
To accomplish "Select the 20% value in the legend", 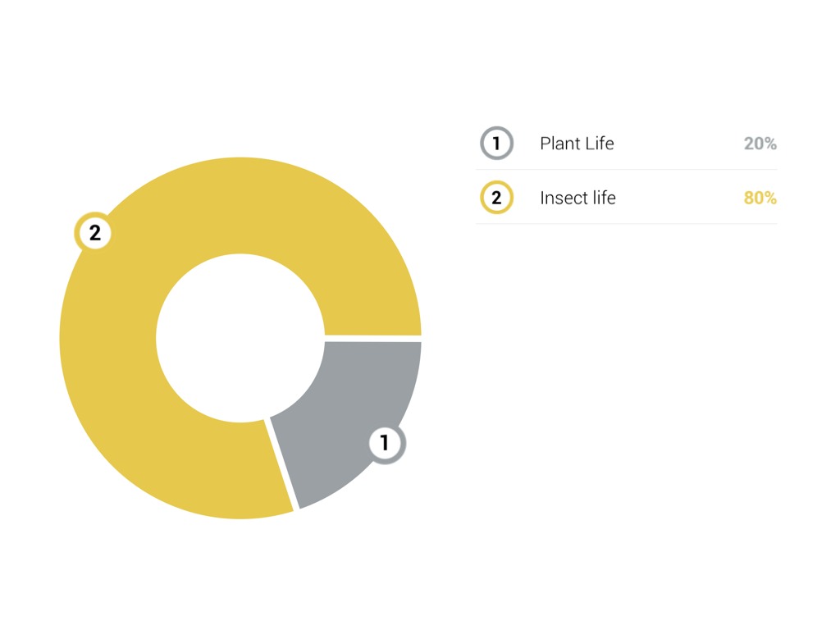I will pos(760,144).
